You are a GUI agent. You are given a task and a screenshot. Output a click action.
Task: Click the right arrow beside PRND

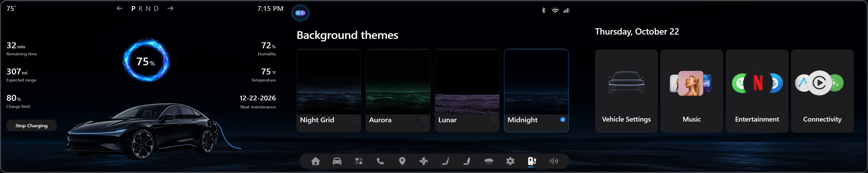[x=170, y=8]
